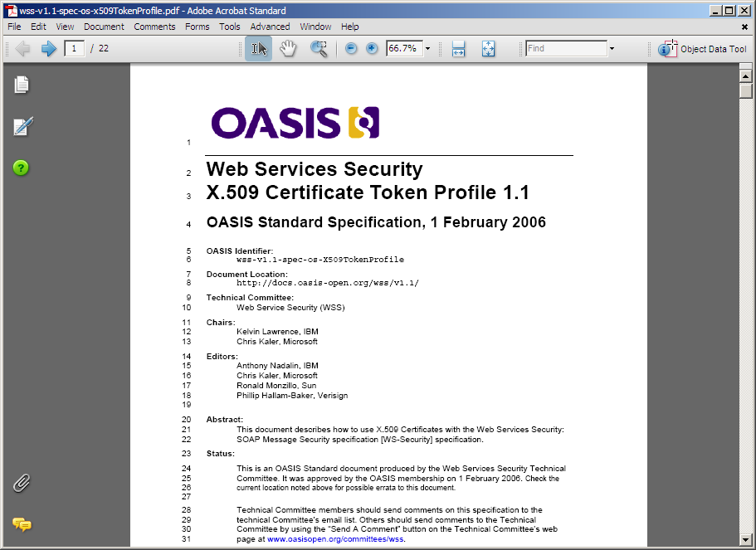
Task: Fit one full page in window
Action: click(x=489, y=48)
